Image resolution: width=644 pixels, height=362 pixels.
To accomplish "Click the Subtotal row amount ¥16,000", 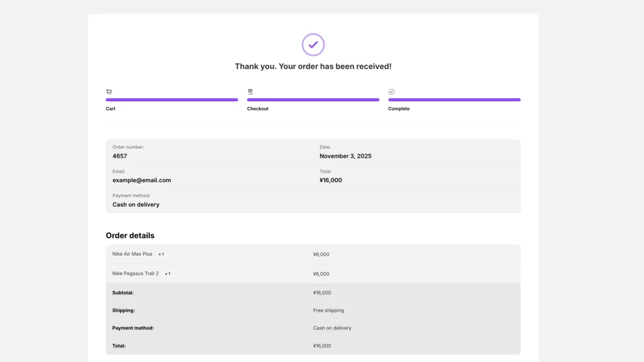I will coord(321,293).
